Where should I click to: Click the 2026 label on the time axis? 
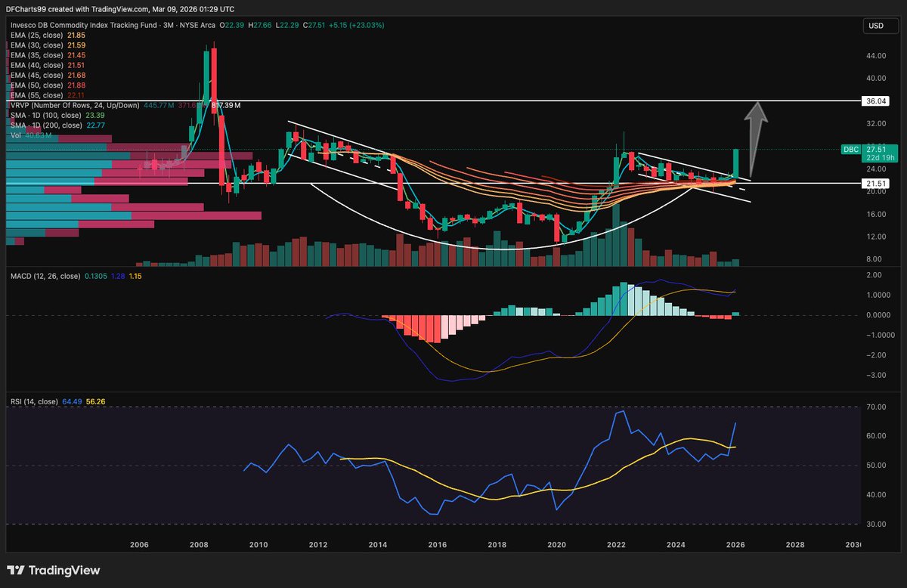click(x=735, y=544)
